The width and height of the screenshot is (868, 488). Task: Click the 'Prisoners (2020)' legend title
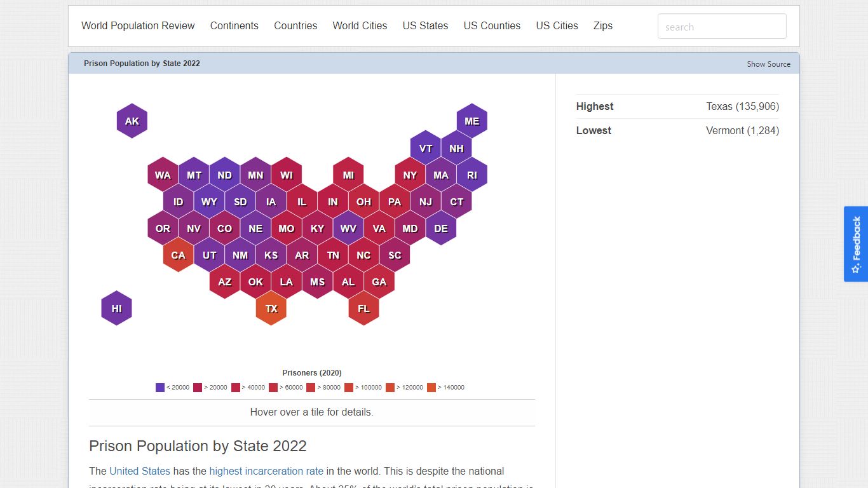312,373
